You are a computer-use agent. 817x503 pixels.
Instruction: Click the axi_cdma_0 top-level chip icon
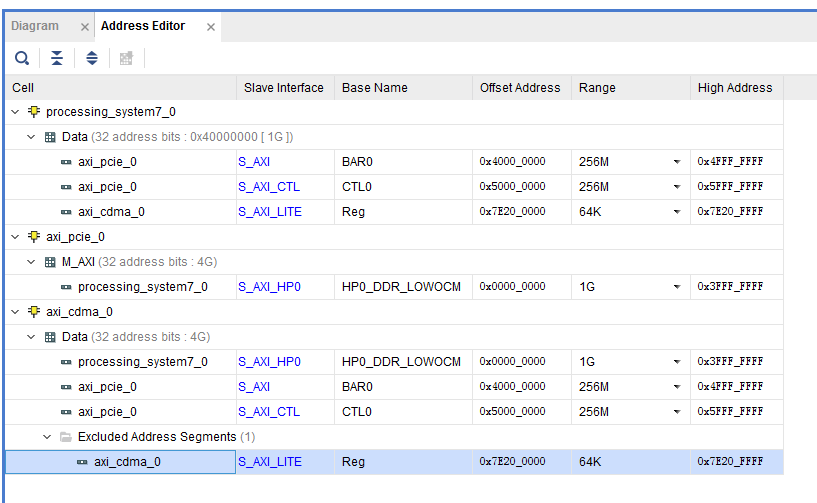click(x=34, y=312)
